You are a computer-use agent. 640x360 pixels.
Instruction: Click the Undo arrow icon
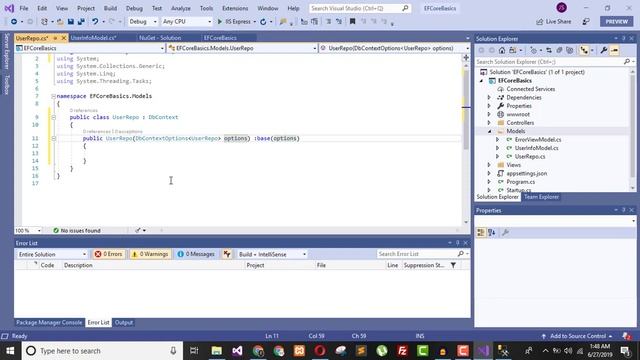[95, 22]
